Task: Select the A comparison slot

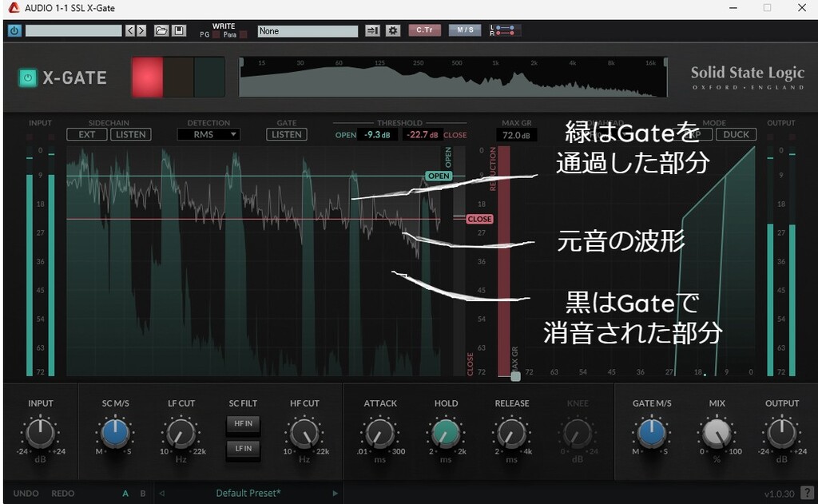Action: click(125, 493)
